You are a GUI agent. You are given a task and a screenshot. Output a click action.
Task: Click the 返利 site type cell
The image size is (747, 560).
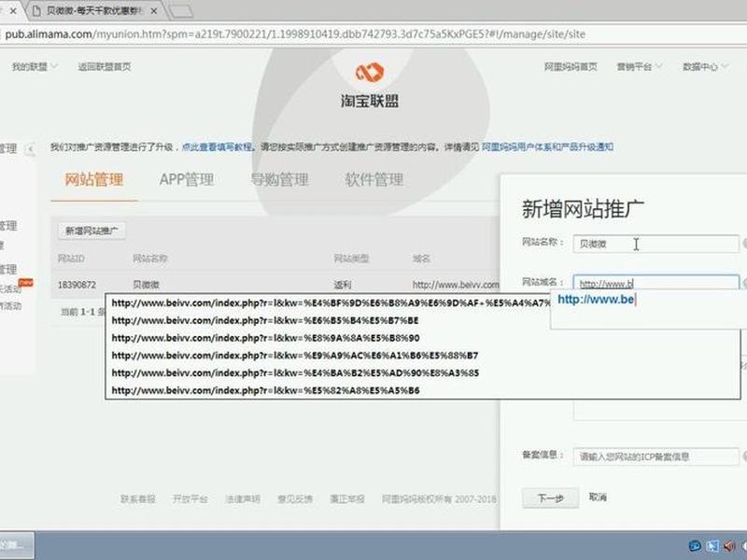(342, 285)
